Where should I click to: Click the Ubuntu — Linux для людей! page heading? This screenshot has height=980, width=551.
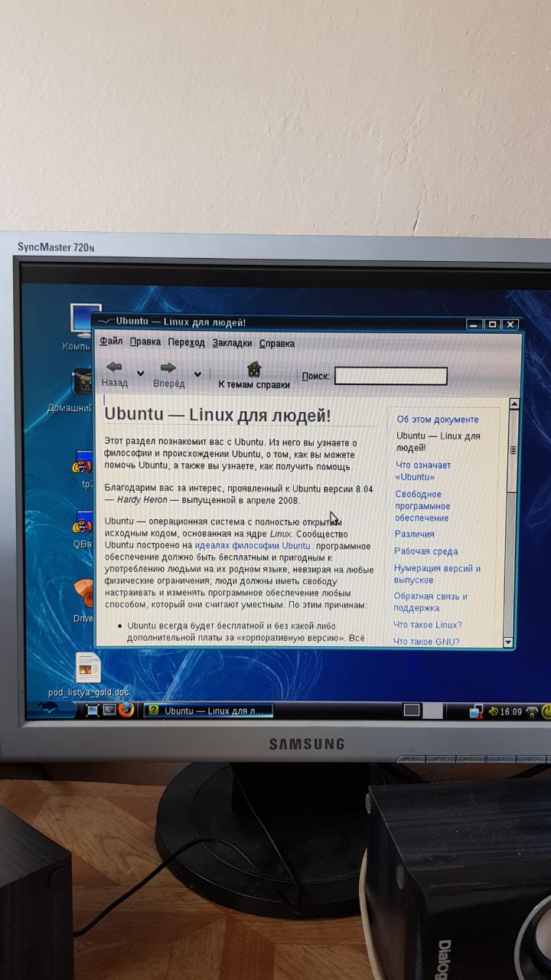point(217,414)
